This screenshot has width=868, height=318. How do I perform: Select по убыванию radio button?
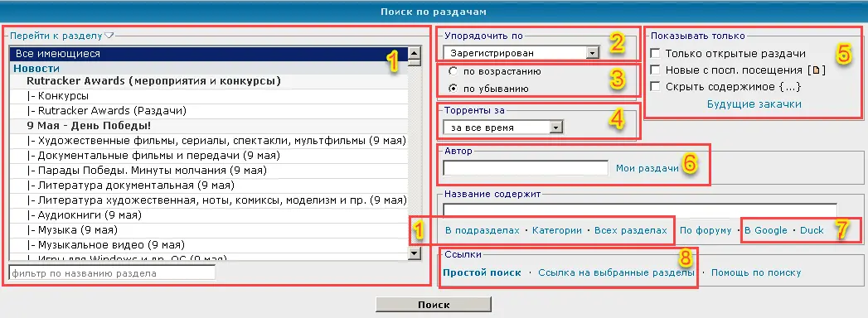point(453,88)
